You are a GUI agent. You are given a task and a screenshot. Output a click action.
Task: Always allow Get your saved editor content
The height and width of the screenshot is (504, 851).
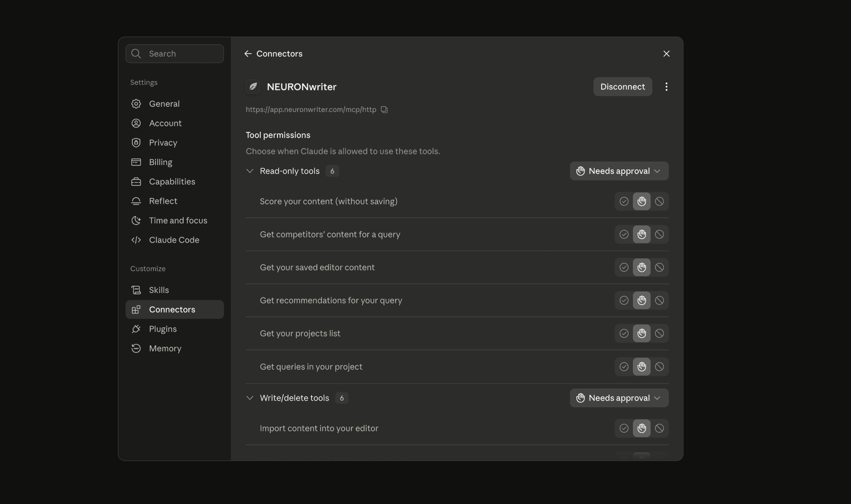click(x=624, y=267)
